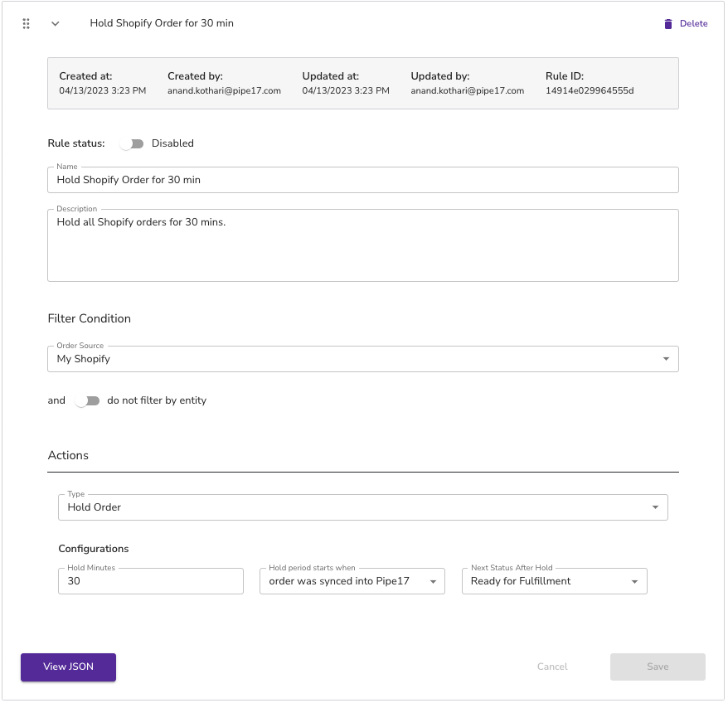Click the Updated at timestamp 04/13/2023 3:23 PM
This screenshot has width=728, height=703.
pos(346,90)
